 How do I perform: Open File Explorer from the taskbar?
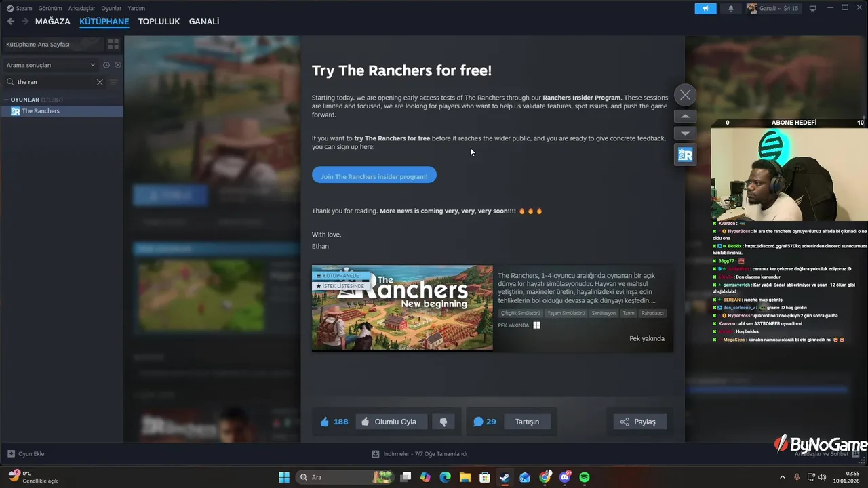(465, 477)
